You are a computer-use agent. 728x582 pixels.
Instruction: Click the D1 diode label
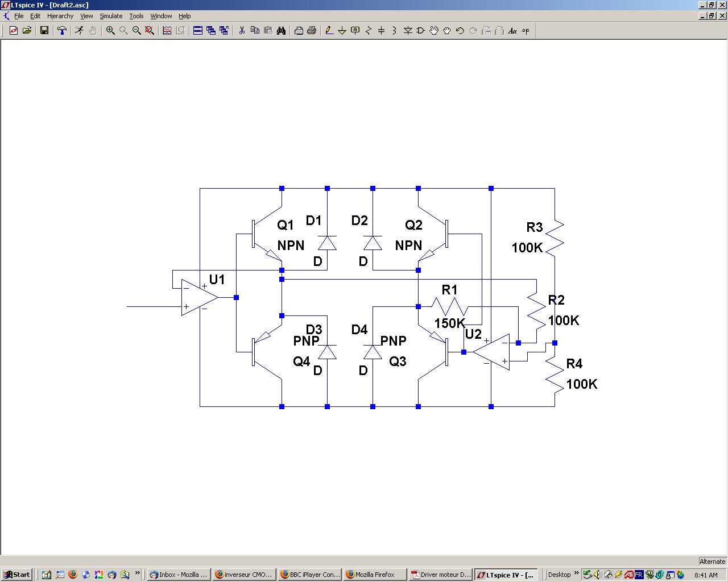tap(314, 221)
